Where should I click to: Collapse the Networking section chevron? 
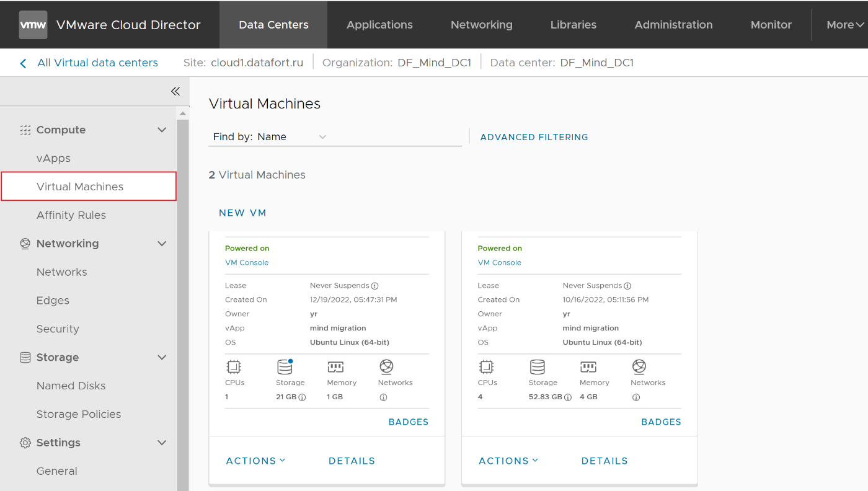point(162,244)
